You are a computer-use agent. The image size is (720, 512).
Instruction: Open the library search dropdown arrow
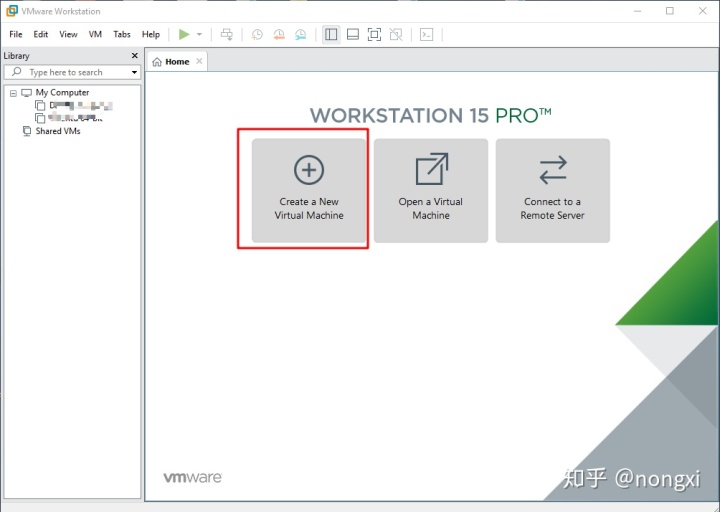[134, 73]
